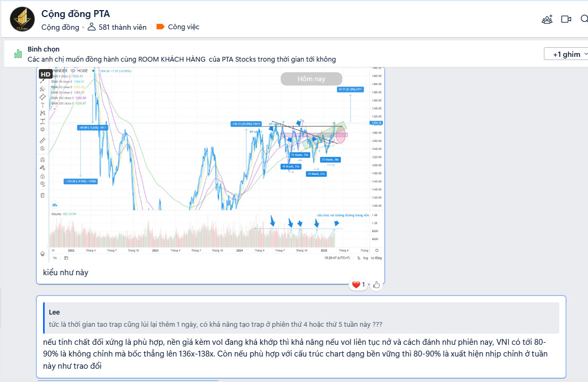Click the "Cộng đồng" label under group name

(x=60, y=27)
